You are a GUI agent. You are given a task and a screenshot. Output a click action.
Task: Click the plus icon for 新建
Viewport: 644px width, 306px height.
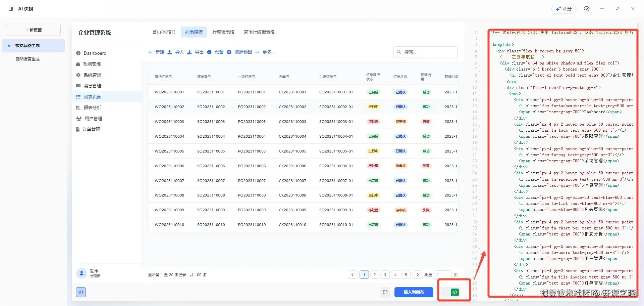[150, 52]
